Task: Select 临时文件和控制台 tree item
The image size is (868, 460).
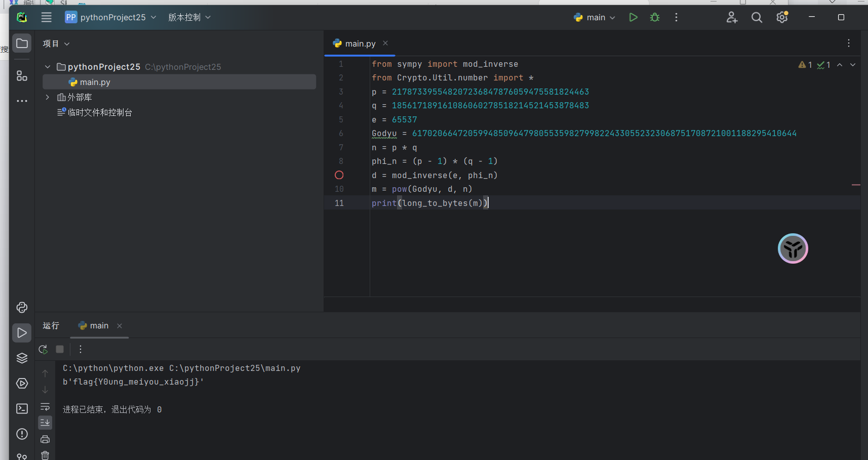Action: [x=95, y=112]
